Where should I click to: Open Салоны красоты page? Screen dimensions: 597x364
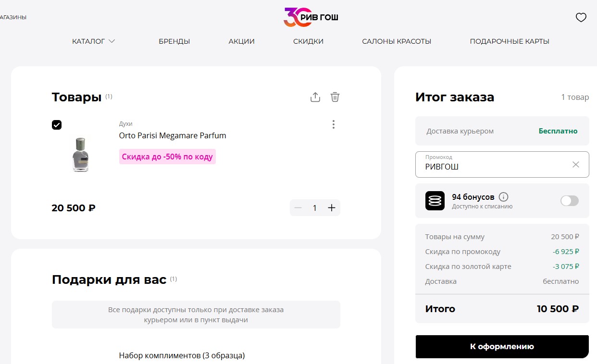point(397,41)
